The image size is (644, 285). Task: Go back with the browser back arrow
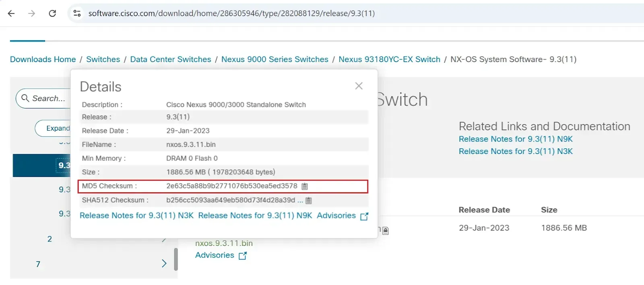click(11, 13)
